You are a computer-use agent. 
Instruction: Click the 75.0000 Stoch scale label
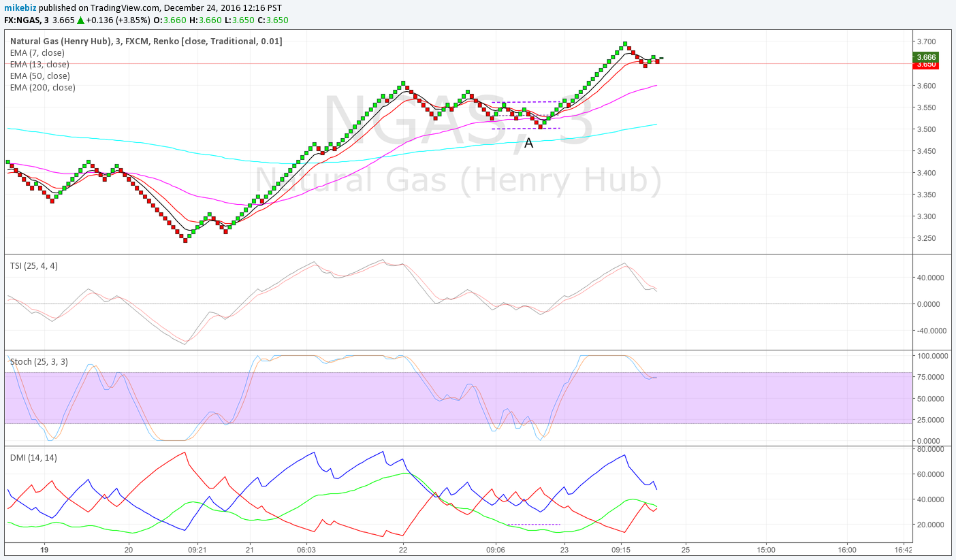[x=931, y=377]
